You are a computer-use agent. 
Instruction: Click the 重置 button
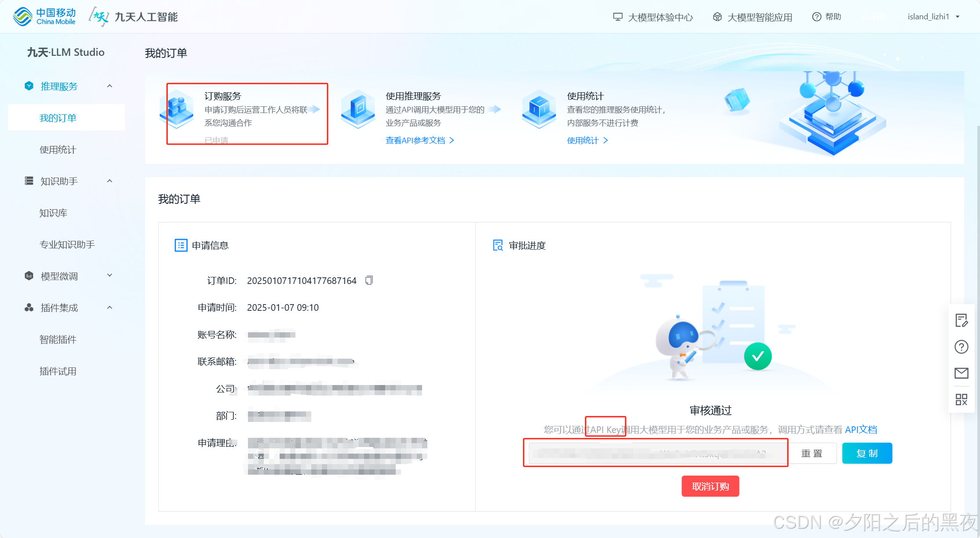pyautogui.click(x=812, y=453)
